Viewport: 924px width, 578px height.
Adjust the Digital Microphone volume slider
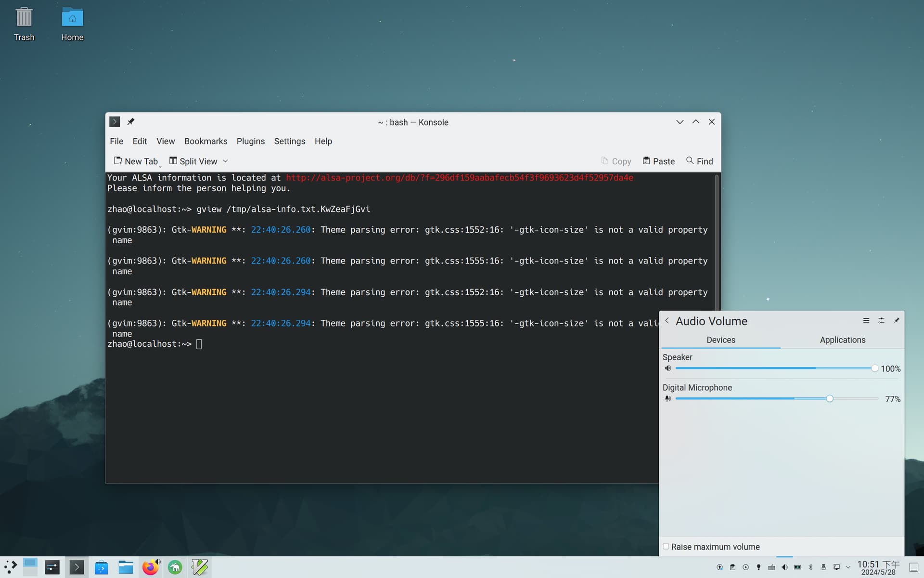pos(829,398)
